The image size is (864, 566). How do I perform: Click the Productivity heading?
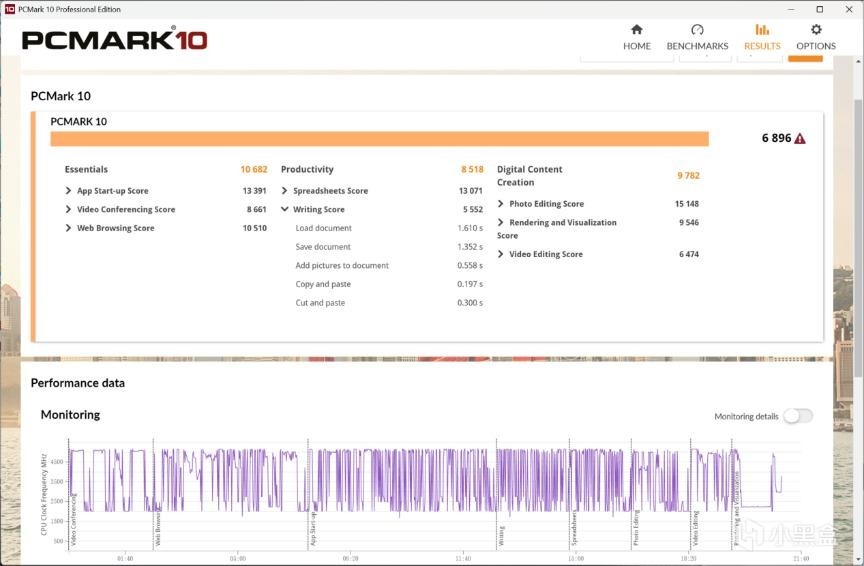pyautogui.click(x=307, y=169)
